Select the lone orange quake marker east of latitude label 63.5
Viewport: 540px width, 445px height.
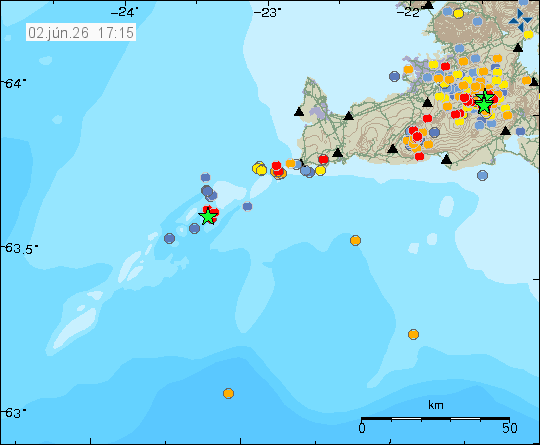[x=355, y=240]
